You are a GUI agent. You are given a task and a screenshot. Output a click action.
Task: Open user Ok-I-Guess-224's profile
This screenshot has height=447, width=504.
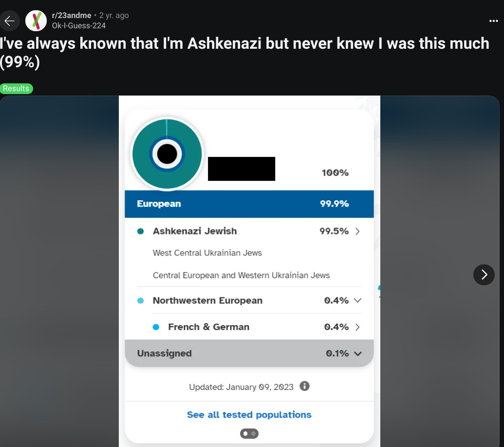(79, 25)
